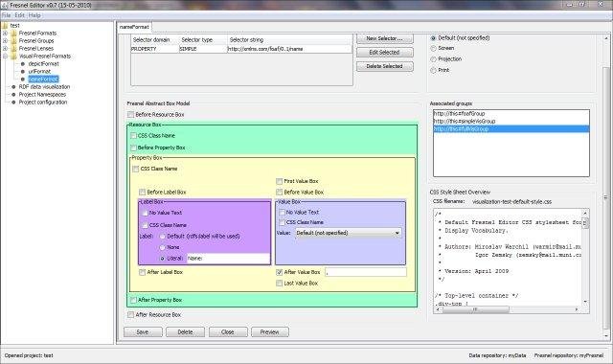Select the Screen radio button
Viewport: 613px width, 364px height.
point(433,48)
